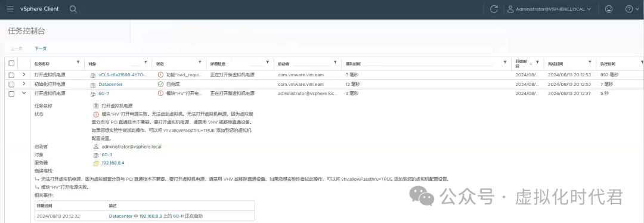Screen dimensions: 644x223
Task: Collapse the 60-11 task details
Action: pyautogui.click(x=24, y=93)
